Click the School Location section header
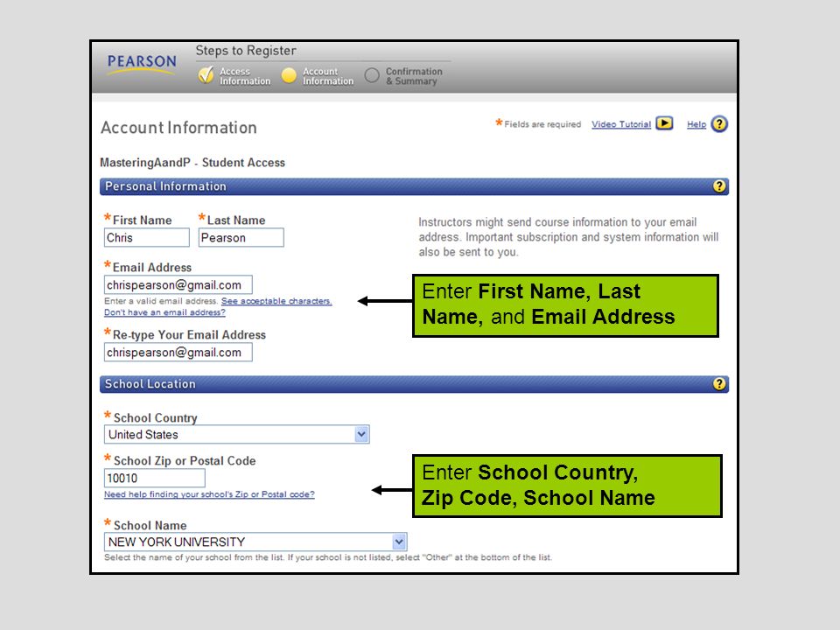Image resolution: width=840 pixels, height=630 pixels. [414, 384]
